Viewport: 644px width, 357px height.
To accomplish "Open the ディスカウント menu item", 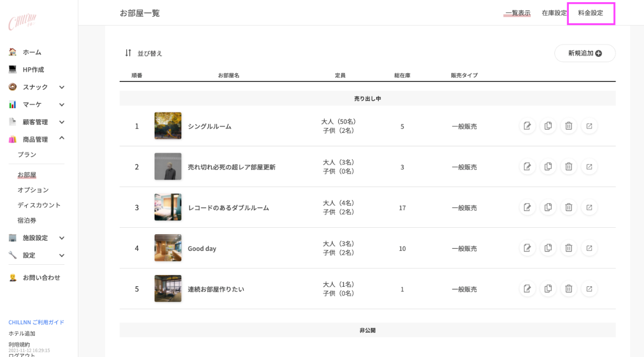I will (39, 205).
